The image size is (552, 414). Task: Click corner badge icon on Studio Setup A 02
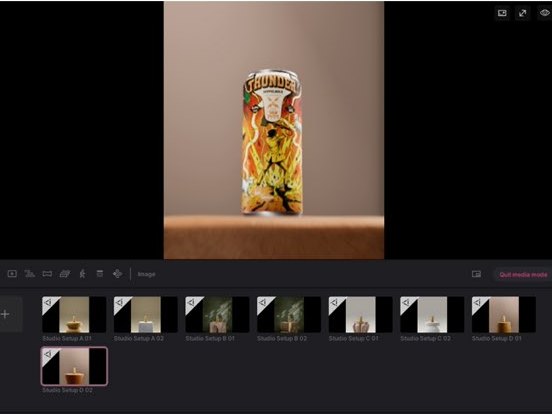(x=120, y=302)
